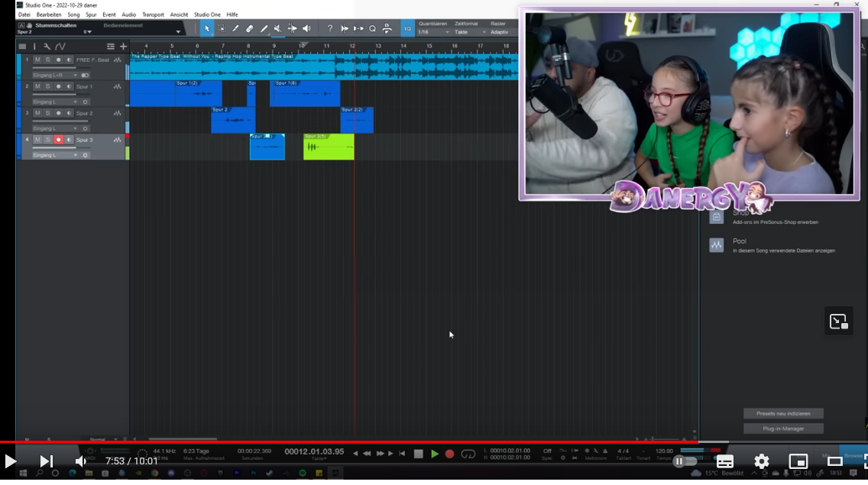868x485 pixels.
Task: Select the Mute tool in the toolbar
Action: (277, 28)
